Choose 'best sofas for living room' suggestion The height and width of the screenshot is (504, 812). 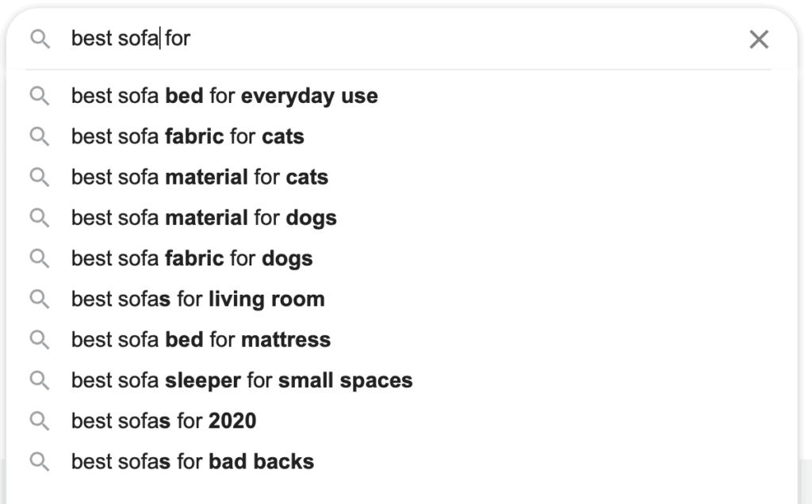[198, 300]
